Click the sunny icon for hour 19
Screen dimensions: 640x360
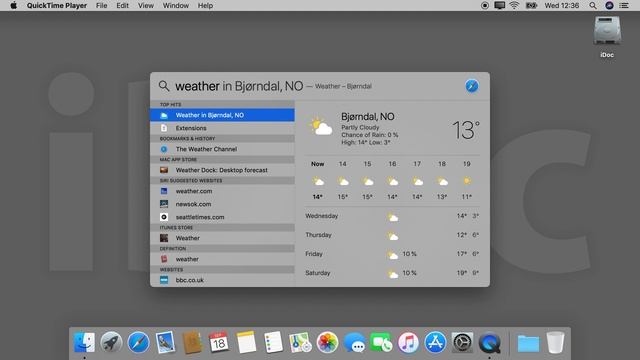click(x=467, y=180)
